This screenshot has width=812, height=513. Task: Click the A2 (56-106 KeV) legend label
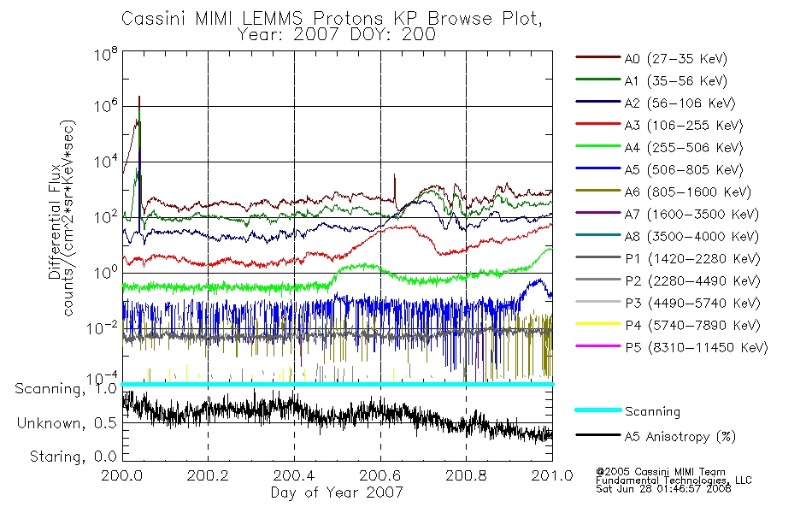coord(680,103)
